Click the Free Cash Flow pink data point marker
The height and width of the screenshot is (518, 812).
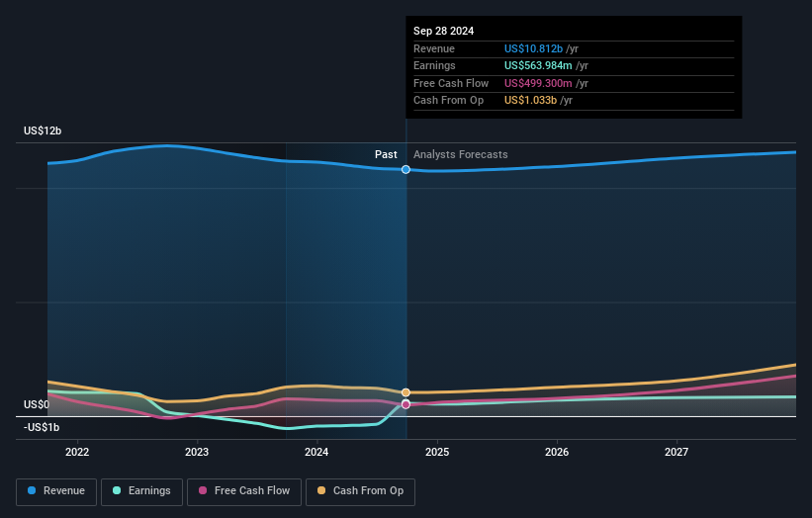tap(406, 404)
